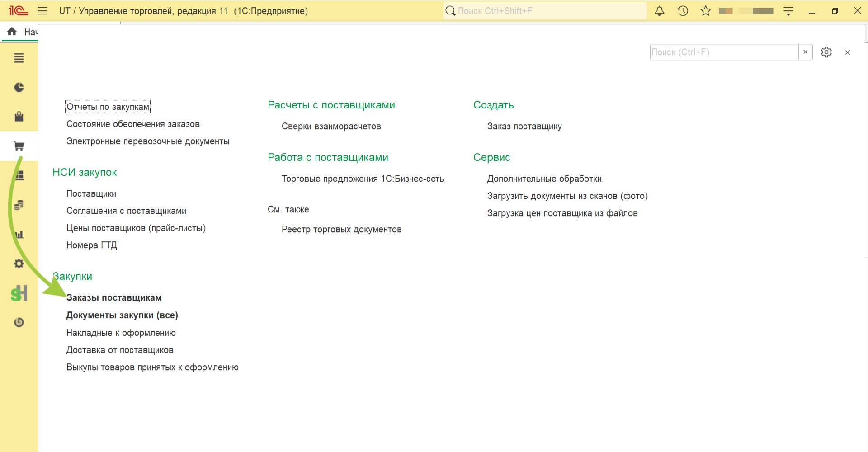868x452 pixels.
Task: Open the warehouse boxes section icon
Action: coord(19,175)
